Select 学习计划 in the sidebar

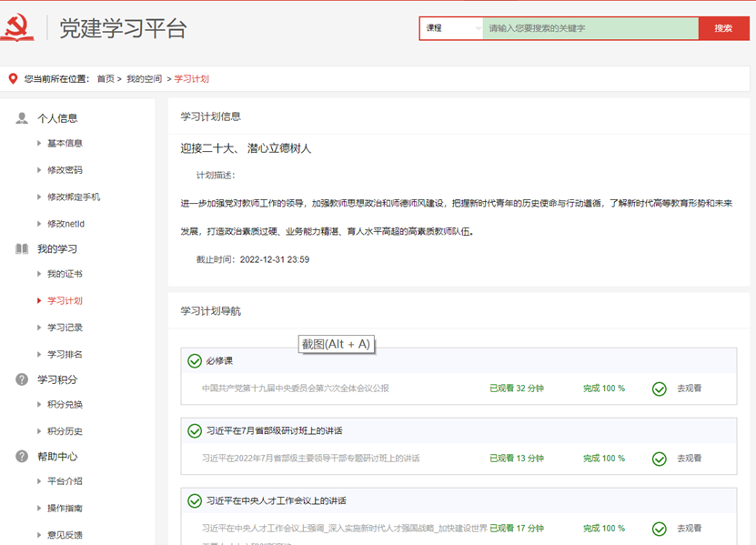tap(65, 301)
